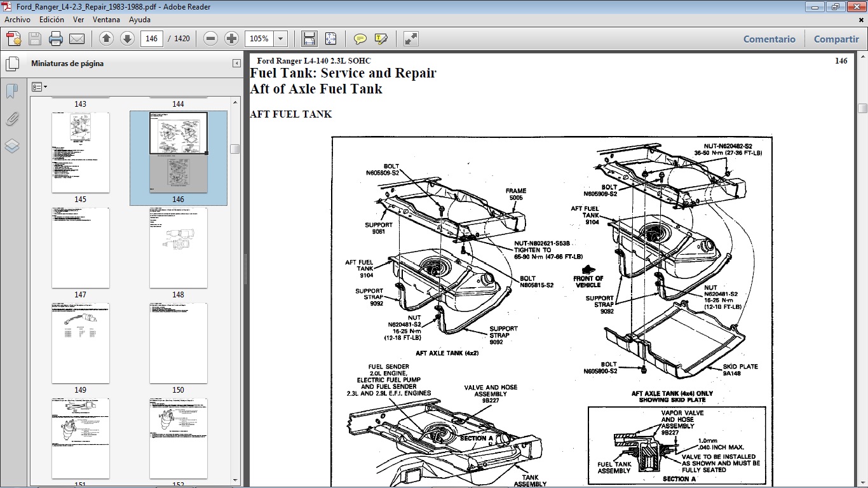This screenshot has height=488, width=868.
Task: Click the thumbnail panel scroll down arrow
Action: 235,480
